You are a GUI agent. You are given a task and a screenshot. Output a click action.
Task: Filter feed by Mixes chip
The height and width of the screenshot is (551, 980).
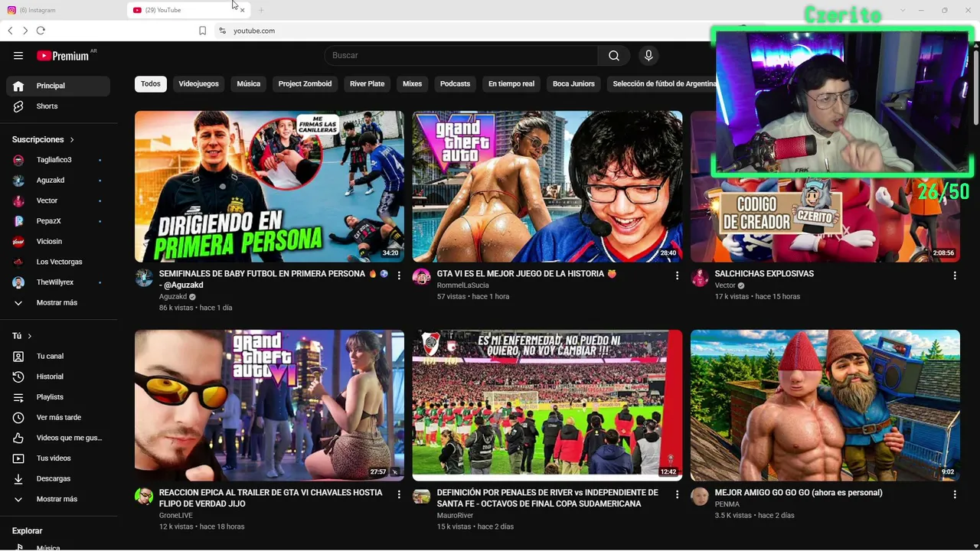tap(412, 83)
